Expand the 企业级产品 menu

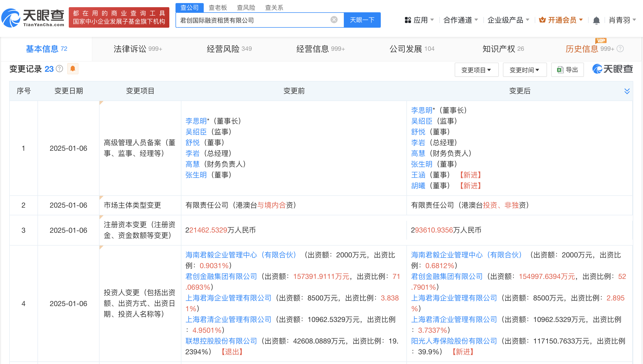click(508, 20)
